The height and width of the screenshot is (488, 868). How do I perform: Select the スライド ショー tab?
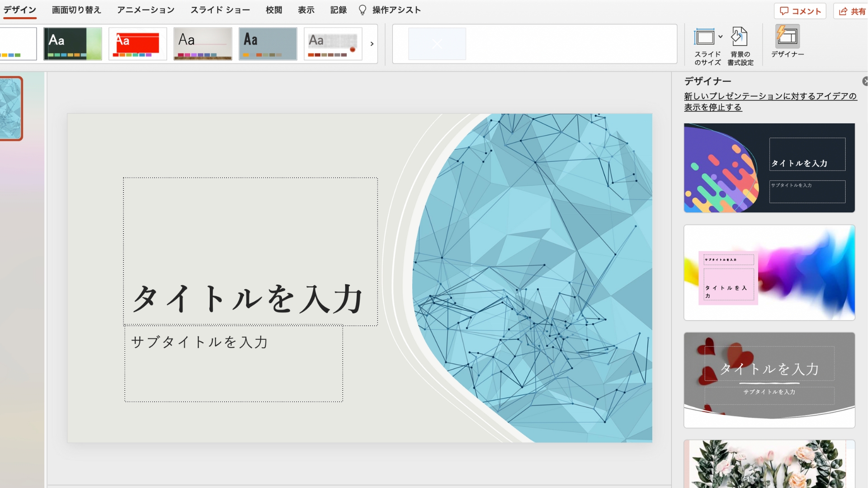coord(221,9)
